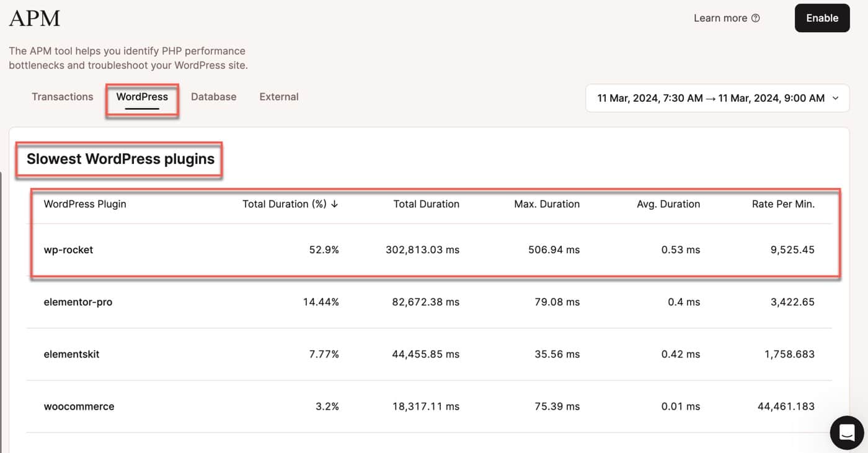Click the 506.94 ms max duration cell
868x453 pixels.
554,250
